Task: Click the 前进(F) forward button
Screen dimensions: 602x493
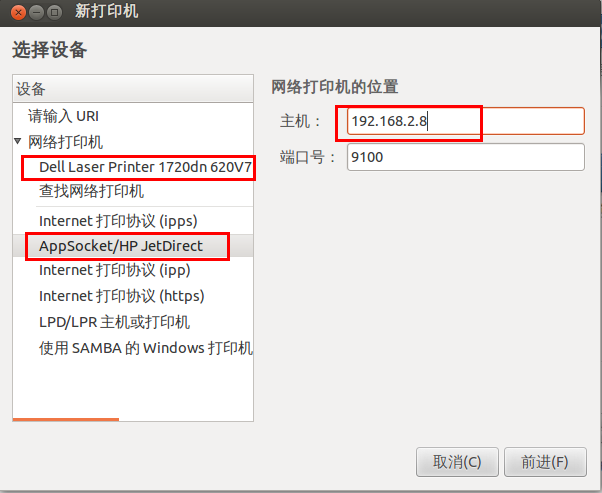Action: 545,462
